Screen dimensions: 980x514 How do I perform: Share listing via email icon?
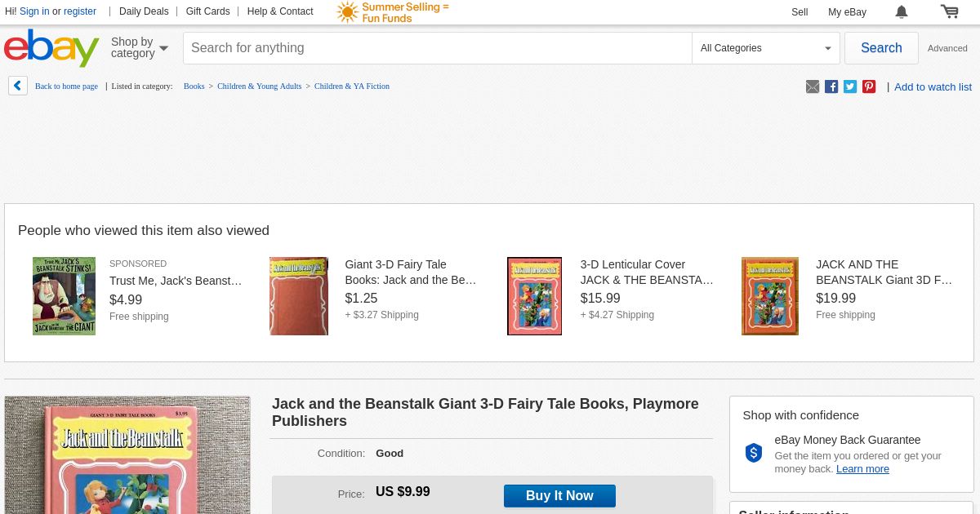click(x=813, y=86)
